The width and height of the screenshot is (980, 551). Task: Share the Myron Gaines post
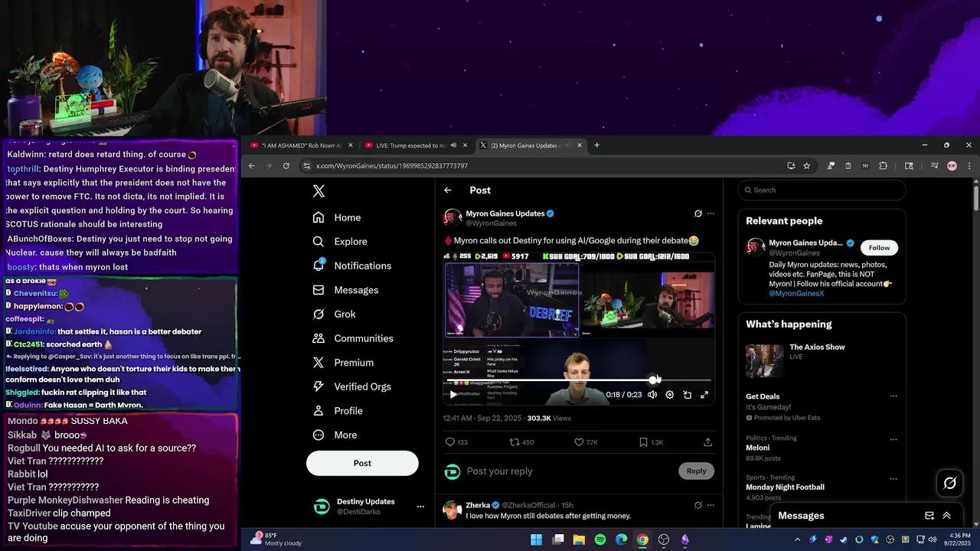click(x=707, y=442)
